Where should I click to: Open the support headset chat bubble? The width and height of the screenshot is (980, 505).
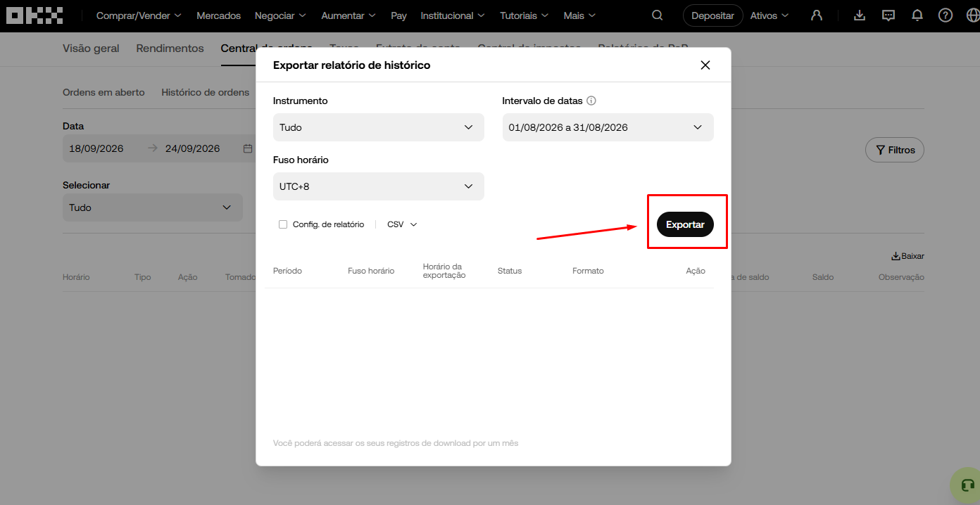point(967,485)
